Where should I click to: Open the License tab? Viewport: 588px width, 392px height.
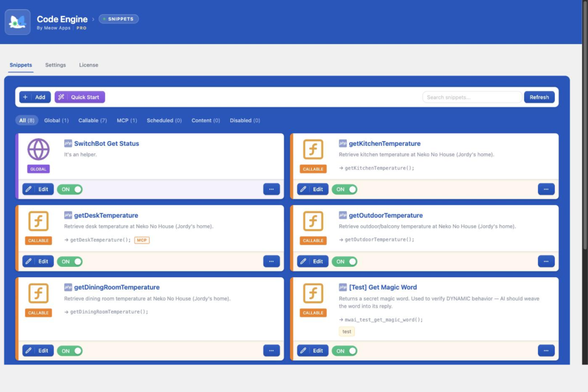[88, 65]
